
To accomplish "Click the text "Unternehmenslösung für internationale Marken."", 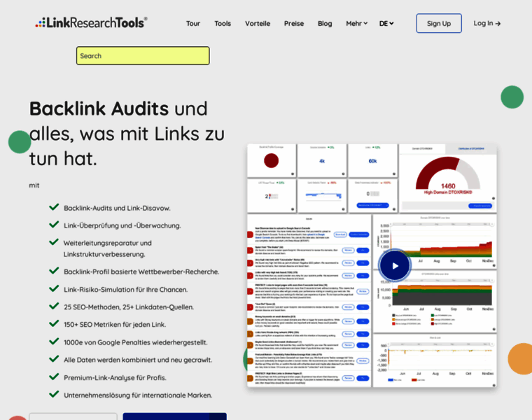I will coord(138,395).
